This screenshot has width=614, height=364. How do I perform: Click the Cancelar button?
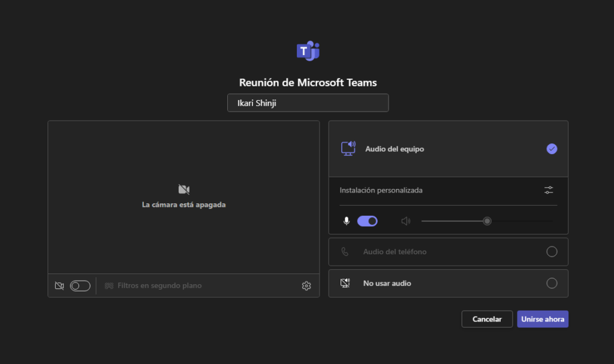(x=487, y=319)
